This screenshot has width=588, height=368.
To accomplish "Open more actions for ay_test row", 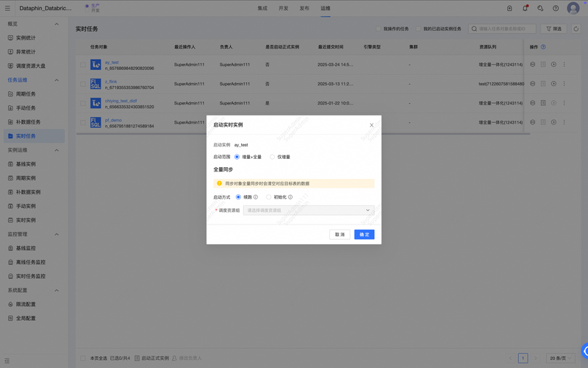I will 564,65.
